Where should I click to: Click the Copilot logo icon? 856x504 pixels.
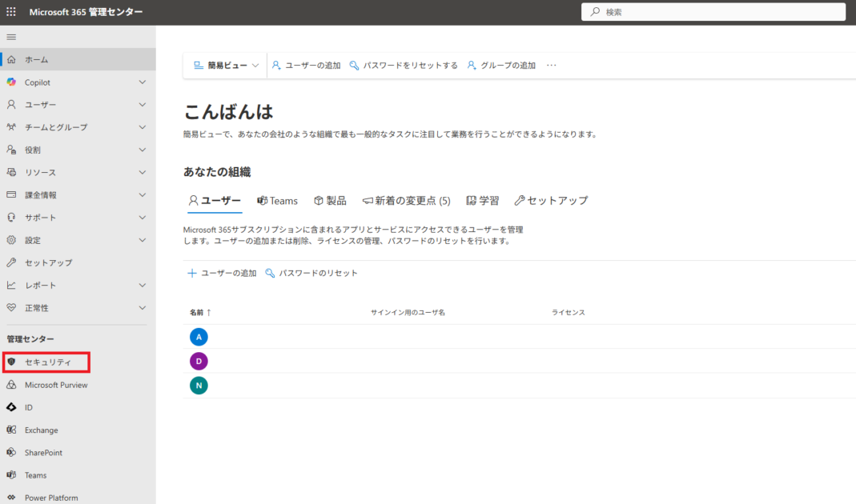point(11,82)
